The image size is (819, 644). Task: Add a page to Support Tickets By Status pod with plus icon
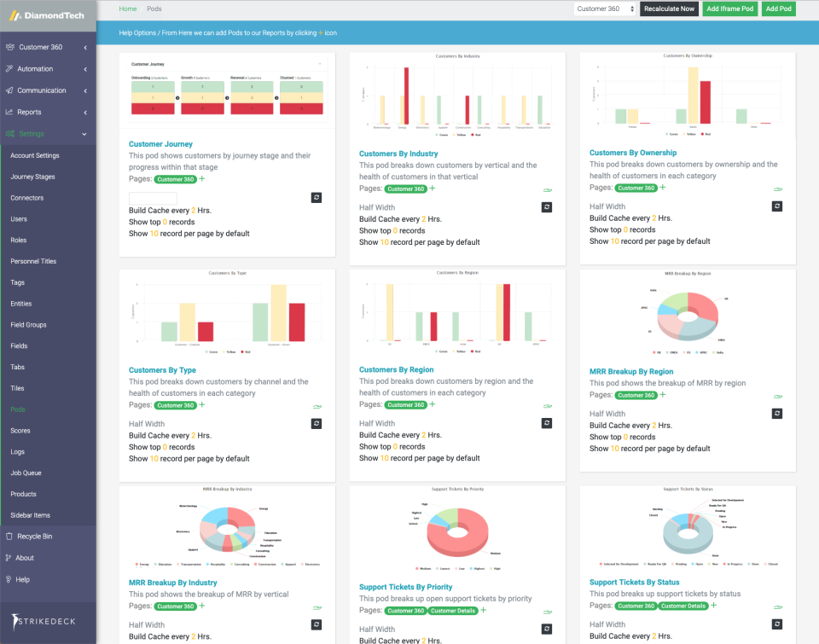click(714, 606)
